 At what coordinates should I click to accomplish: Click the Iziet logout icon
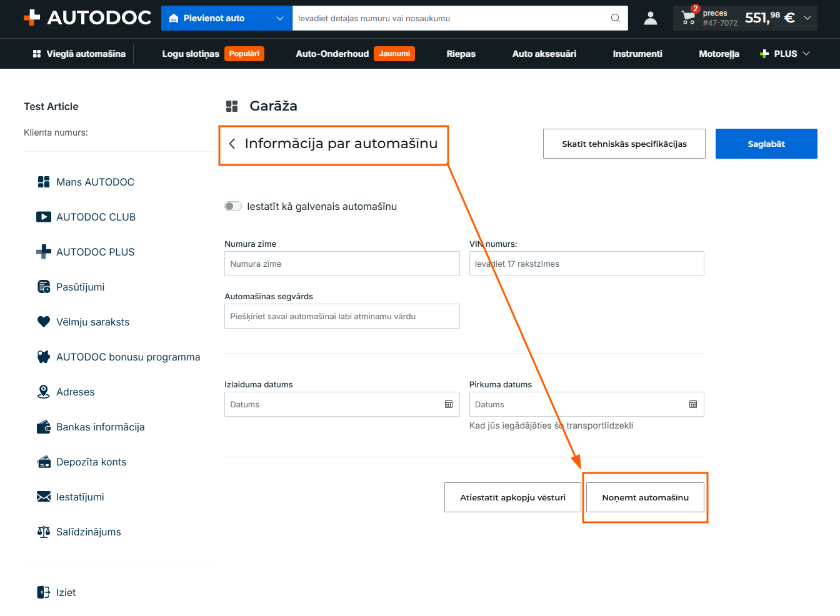(44, 592)
